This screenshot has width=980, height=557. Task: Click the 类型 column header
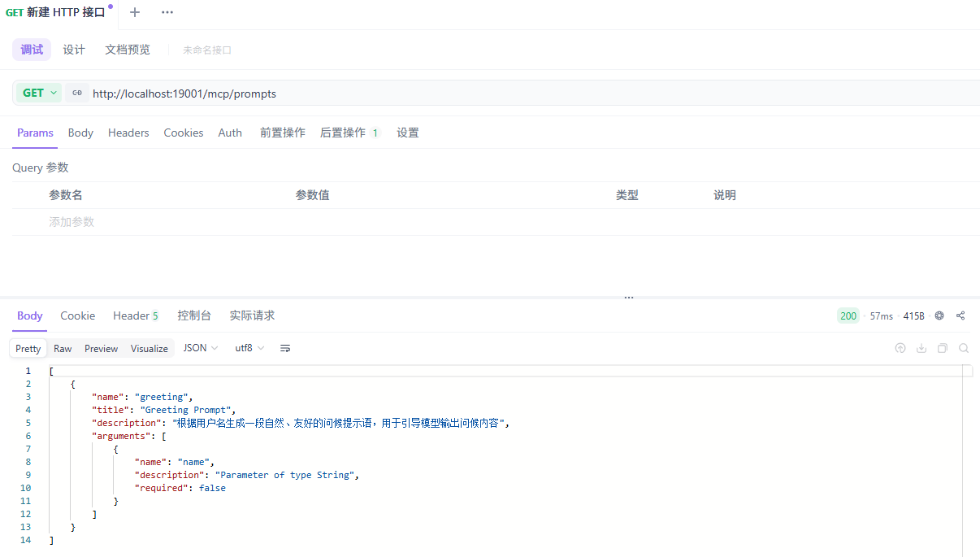[627, 195]
